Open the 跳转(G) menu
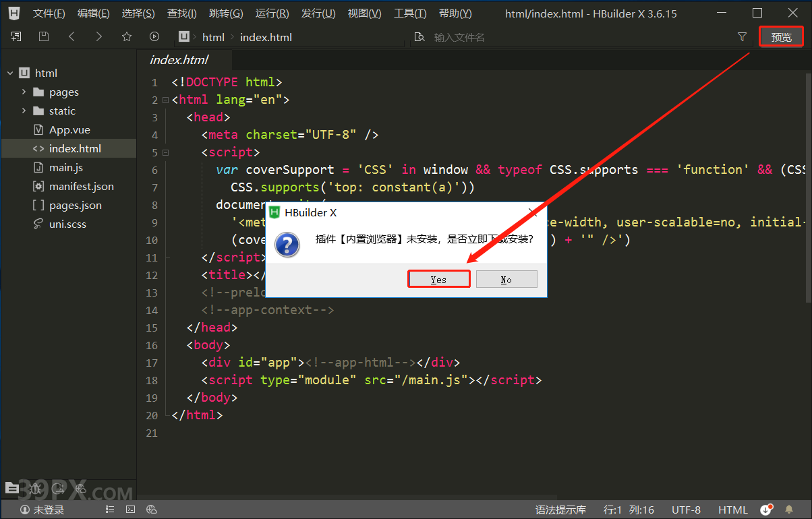This screenshot has height=519, width=812. coord(226,13)
